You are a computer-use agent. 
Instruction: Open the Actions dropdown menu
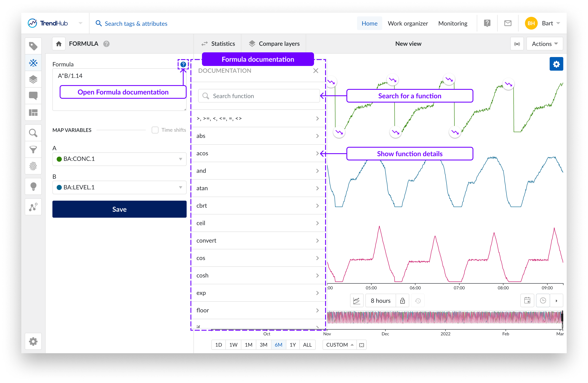(544, 44)
